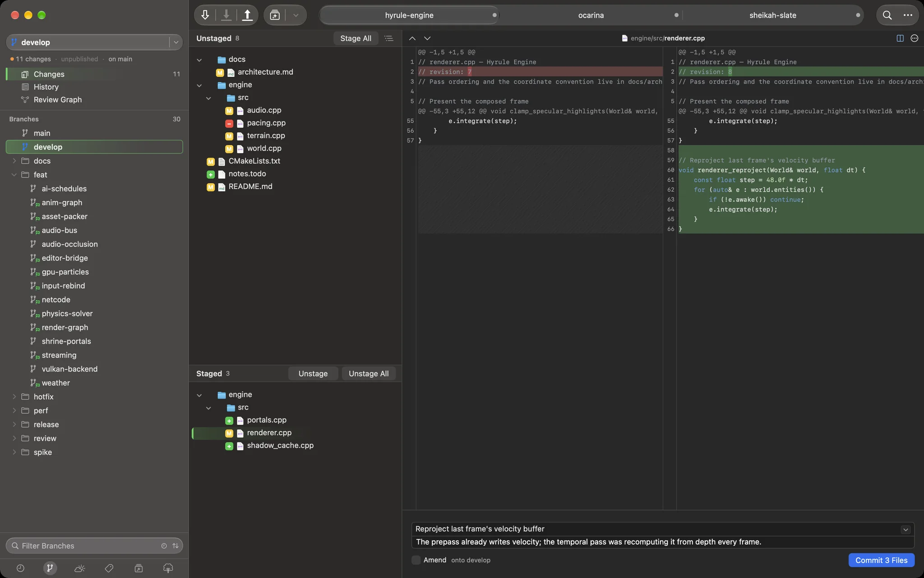The width and height of the screenshot is (924, 578).
Task: Expand the hotfix branch folder
Action: click(x=14, y=397)
